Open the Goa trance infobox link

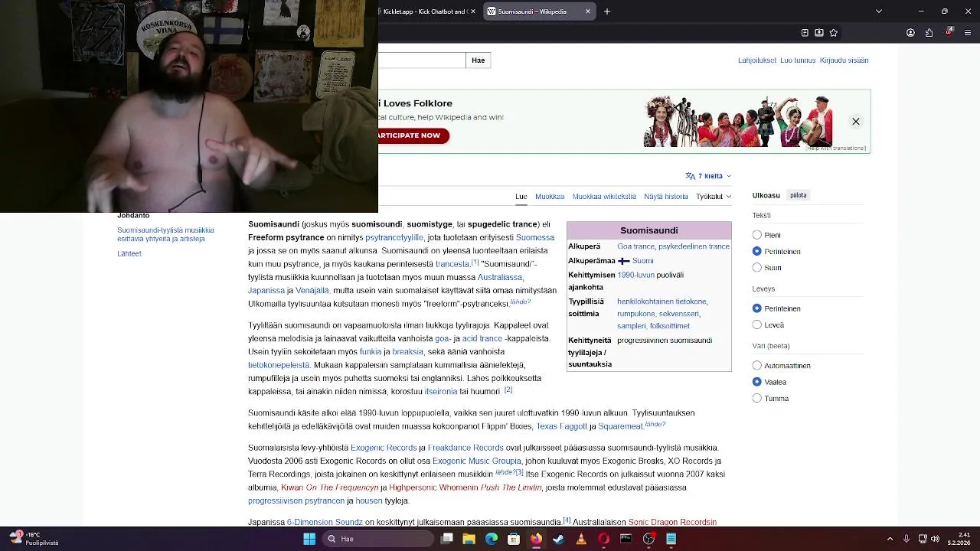pos(635,246)
